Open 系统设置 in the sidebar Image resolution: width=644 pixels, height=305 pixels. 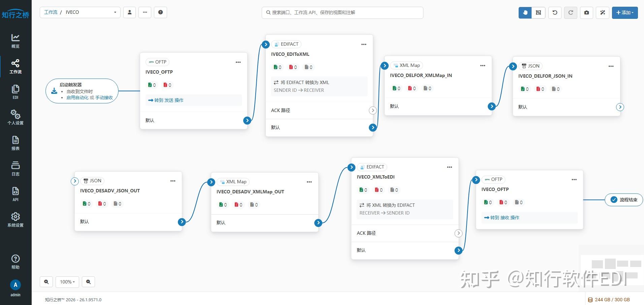point(15,220)
